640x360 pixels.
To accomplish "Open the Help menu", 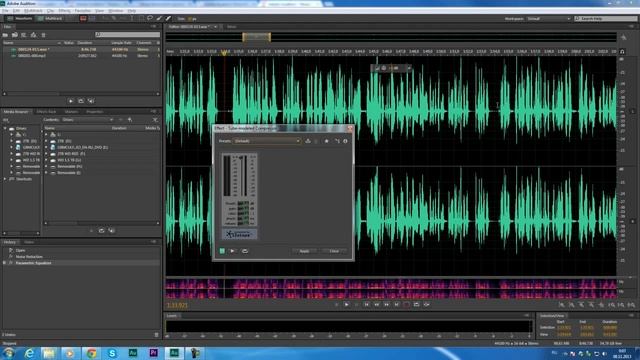I will tap(132, 11).
